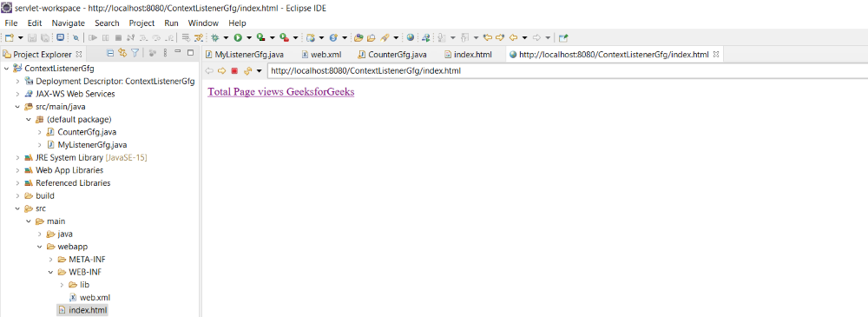Open the Project menu
The height and width of the screenshot is (317, 868).
pyautogui.click(x=141, y=23)
